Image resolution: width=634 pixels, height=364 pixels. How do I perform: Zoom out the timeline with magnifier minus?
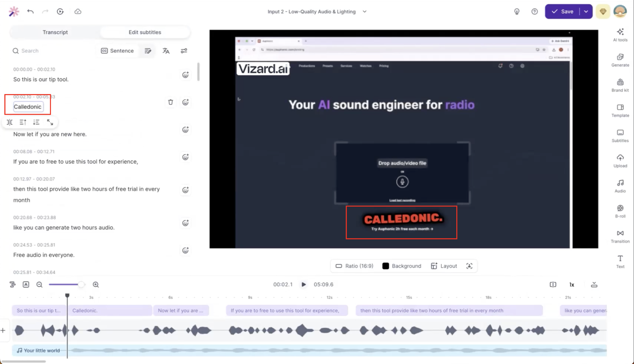(x=39, y=285)
